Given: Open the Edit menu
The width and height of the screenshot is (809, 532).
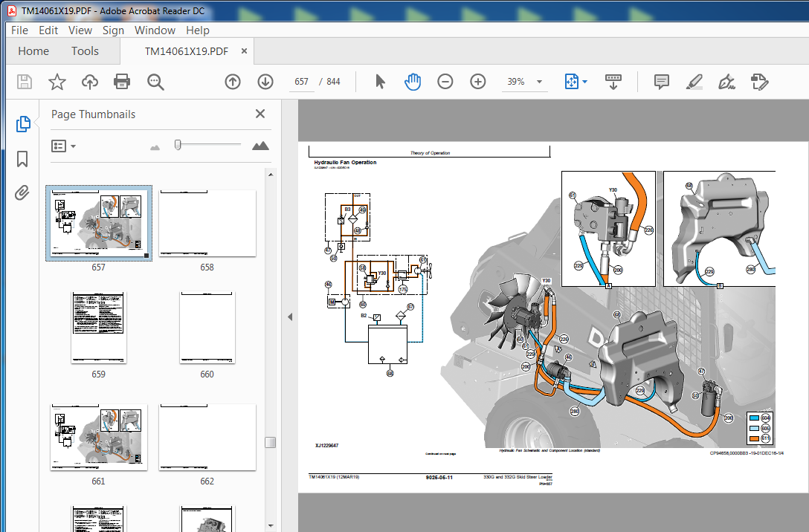Looking at the screenshot, I should pos(48,30).
